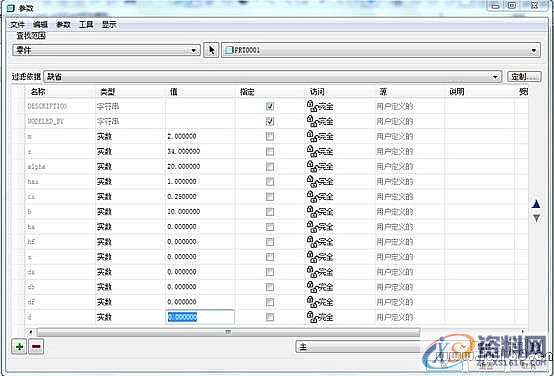Screen dimensions: 554x376
Task: Select the MODELED_BY parameter name cell
Action: pyautogui.click(x=60, y=121)
